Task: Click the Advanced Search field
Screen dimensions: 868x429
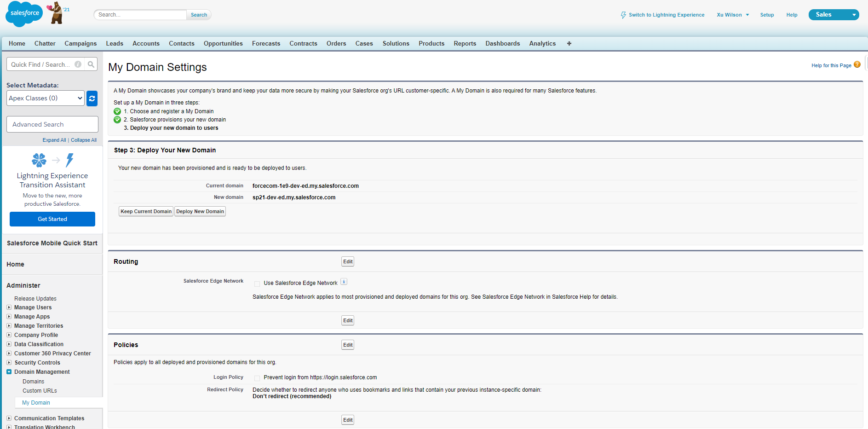Action: [52, 124]
